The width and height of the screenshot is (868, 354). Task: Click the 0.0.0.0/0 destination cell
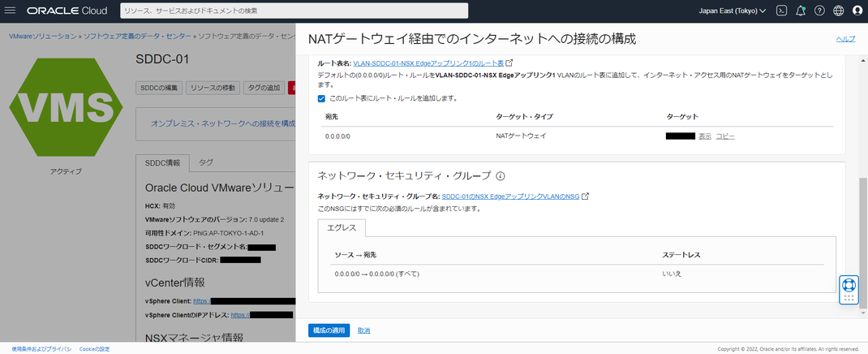(x=336, y=136)
